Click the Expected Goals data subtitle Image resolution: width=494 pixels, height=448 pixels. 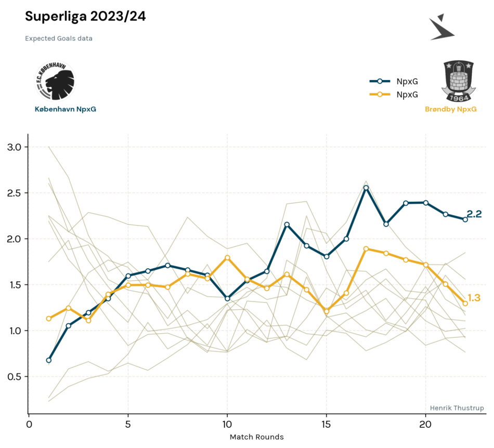[59, 38]
